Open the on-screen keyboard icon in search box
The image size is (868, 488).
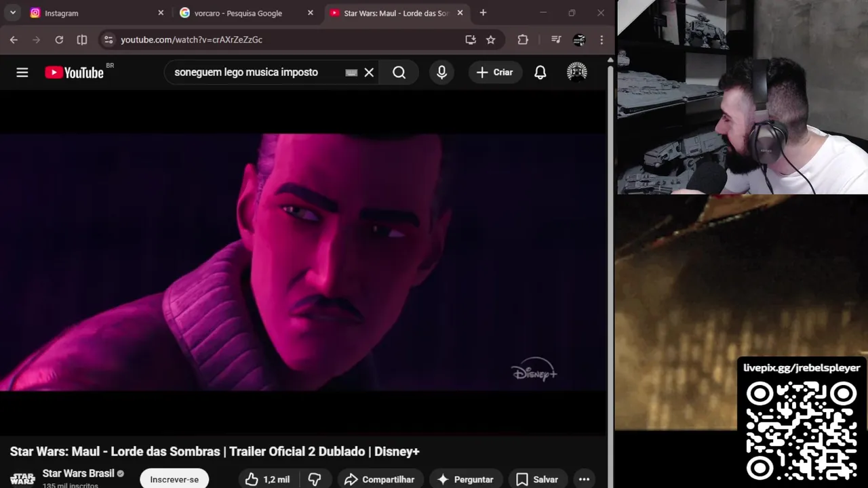click(351, 73)
